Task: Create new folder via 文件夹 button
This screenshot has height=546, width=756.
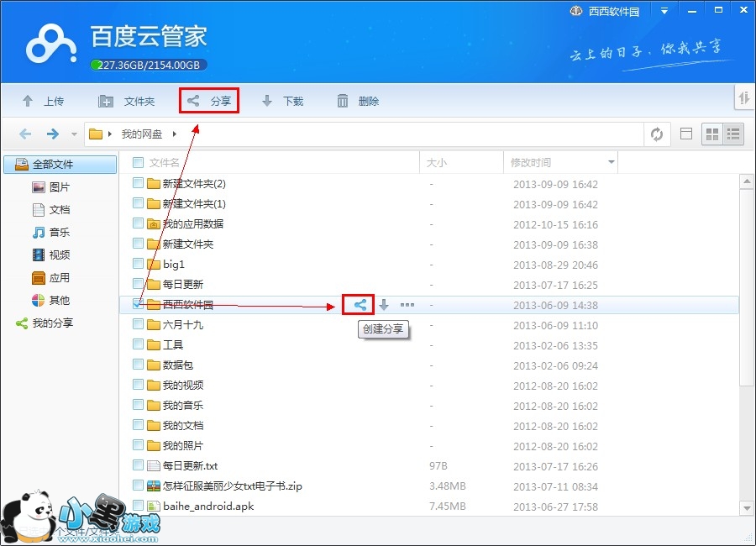Action: (126, 102)
